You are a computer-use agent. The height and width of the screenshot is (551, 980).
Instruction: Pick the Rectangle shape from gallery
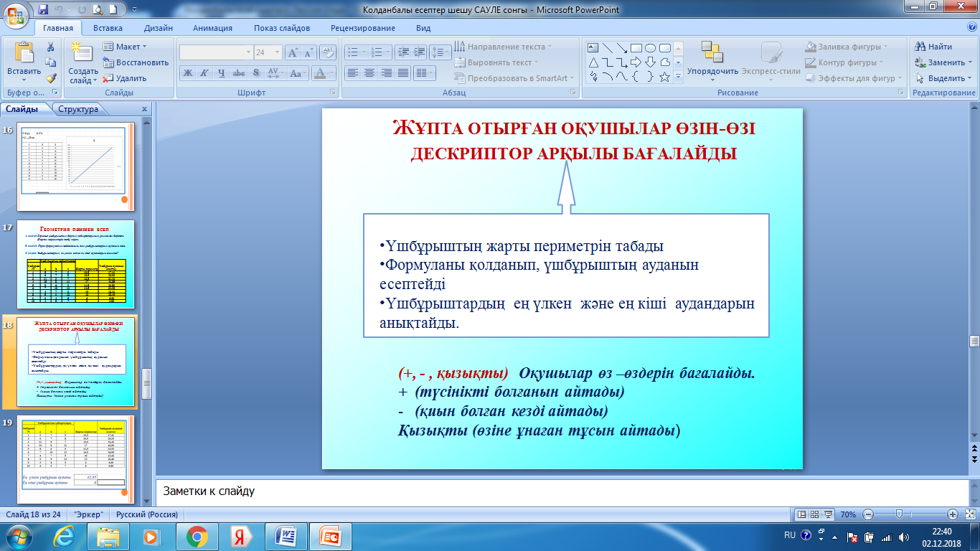pos(636,48)
